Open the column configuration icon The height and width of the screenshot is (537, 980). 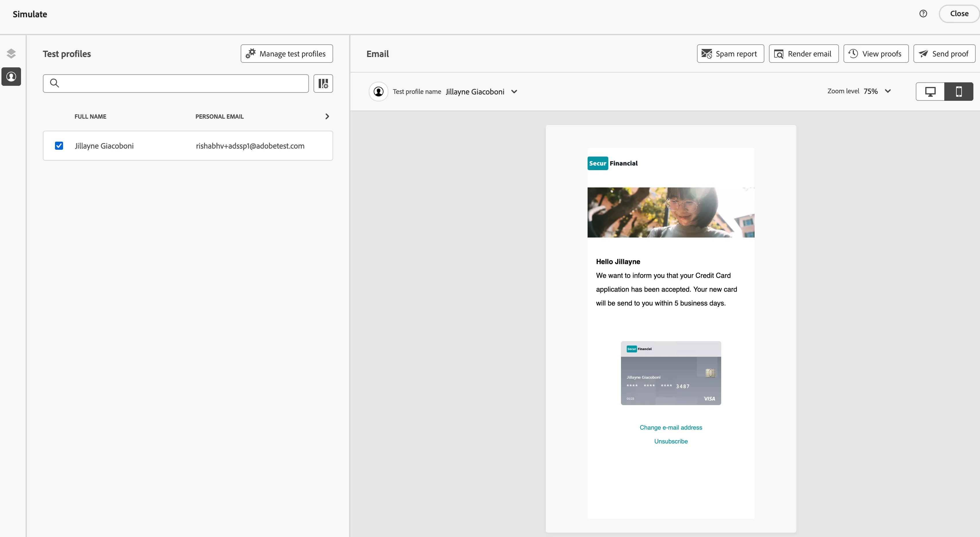[x=323, y=83]
